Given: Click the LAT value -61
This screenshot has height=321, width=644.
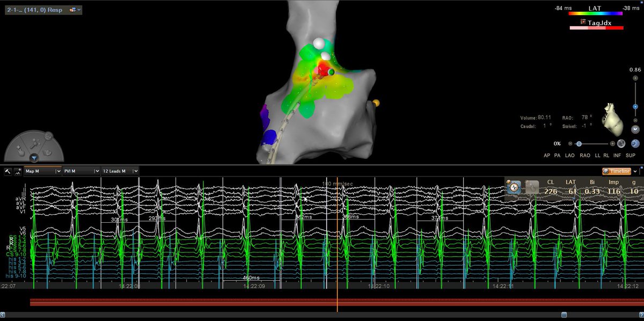Looking at the screenshot, I should coord(570,191).
